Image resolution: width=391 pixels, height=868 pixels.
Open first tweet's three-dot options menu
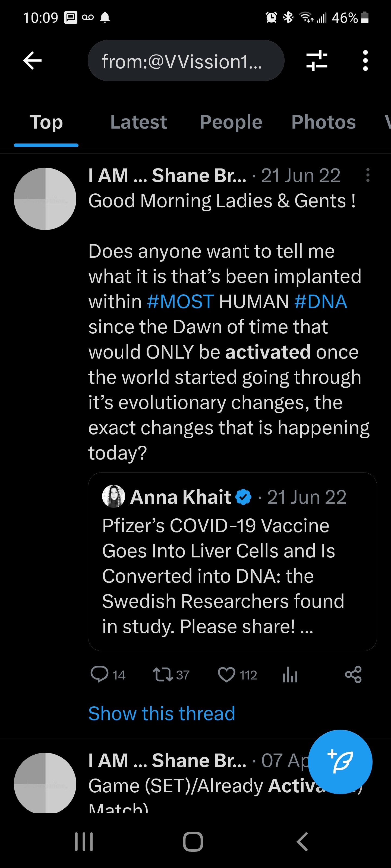pos(368,175)
